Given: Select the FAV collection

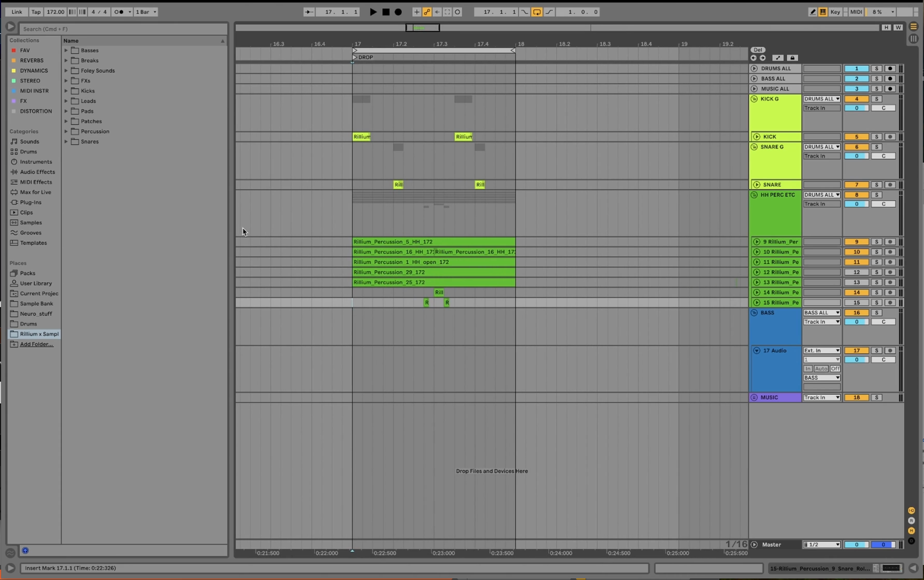Looking at the screenshot, I should (x=25, y=50).
